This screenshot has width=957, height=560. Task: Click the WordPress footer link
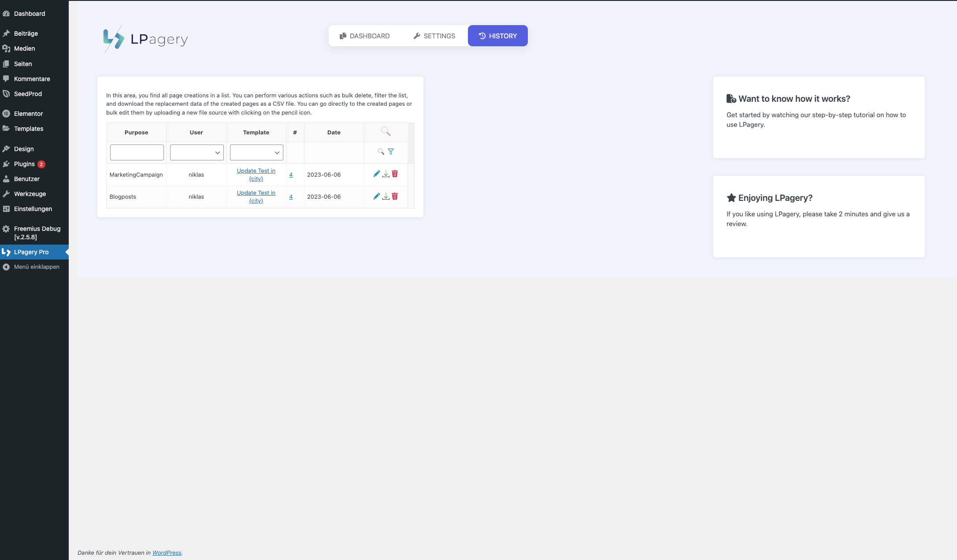167,553
